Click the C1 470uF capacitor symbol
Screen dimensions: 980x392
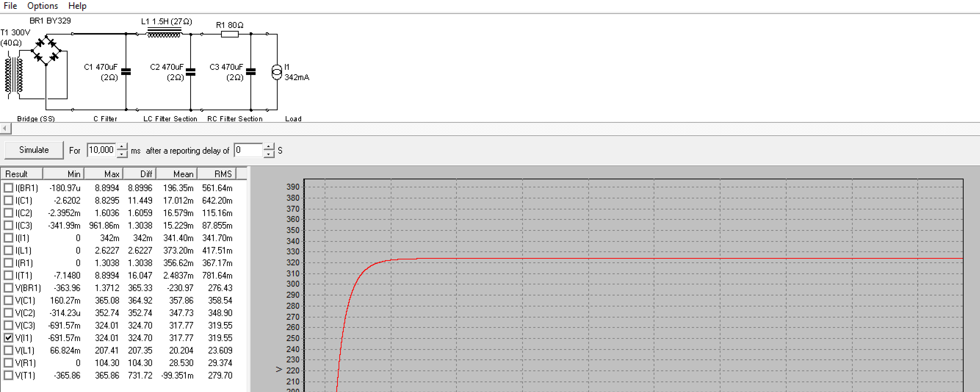point(126,72)
